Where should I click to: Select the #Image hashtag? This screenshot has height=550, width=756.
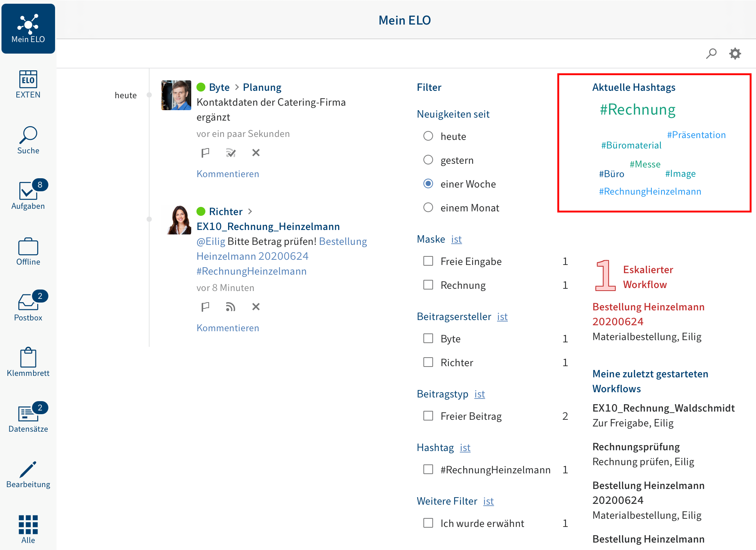680,174
